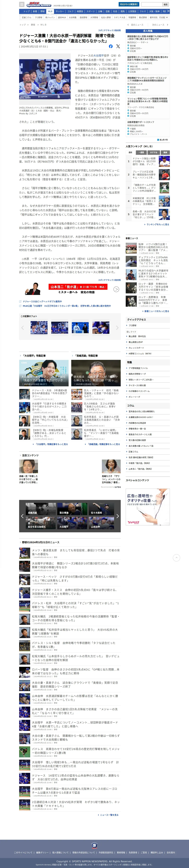Open ranking item 2 Braves Kim Ha-seong
Viewport: 189px width, 868px height.
point(147,175)
